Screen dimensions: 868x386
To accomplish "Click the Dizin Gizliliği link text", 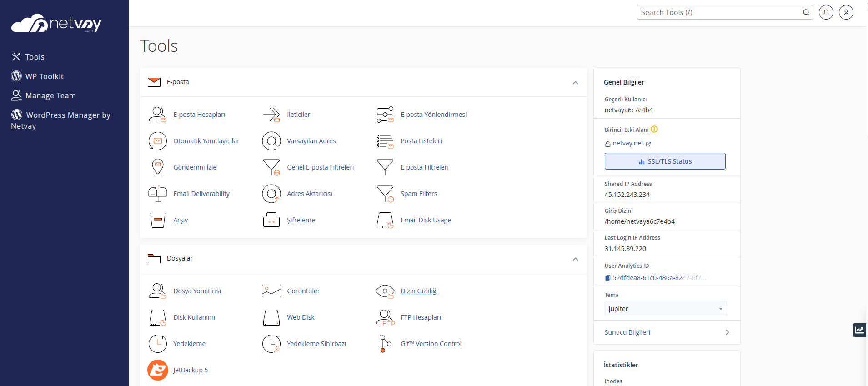I will pos(419,291).
